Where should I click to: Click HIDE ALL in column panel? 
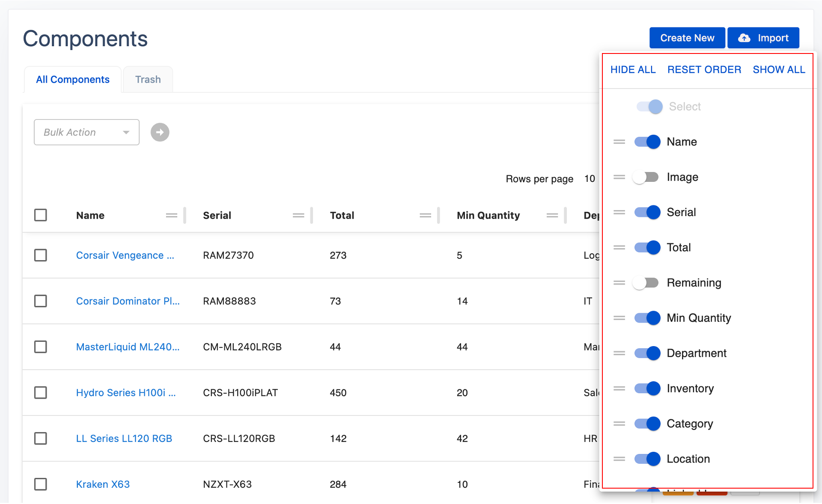tap(633, 70)
